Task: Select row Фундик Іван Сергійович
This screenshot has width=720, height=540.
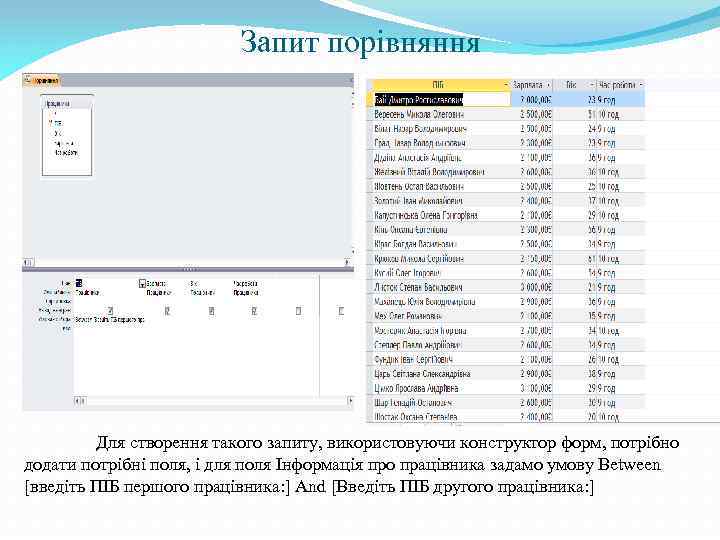Action: [508, 359]
